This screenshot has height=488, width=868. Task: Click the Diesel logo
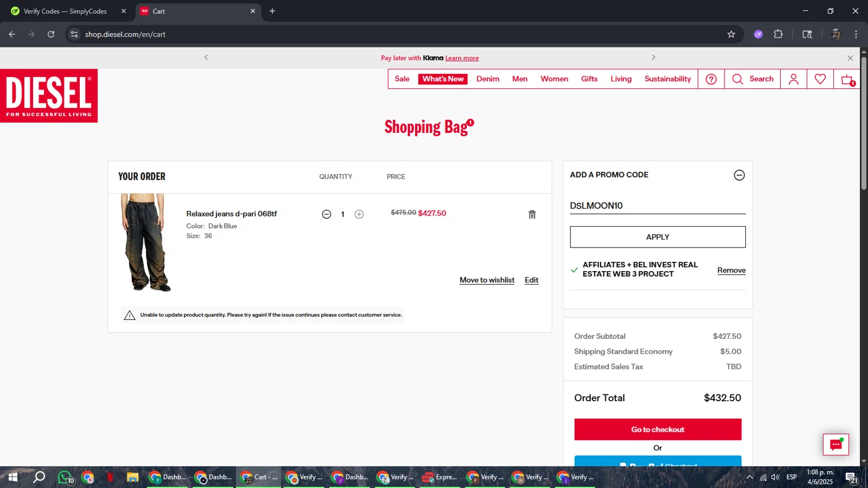(49, 95)
